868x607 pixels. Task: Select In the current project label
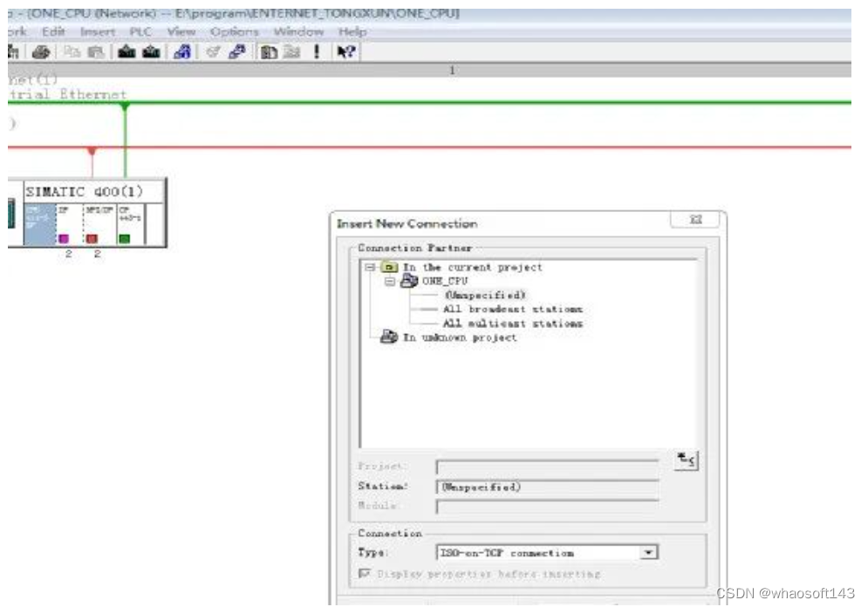tap(472, 267)
